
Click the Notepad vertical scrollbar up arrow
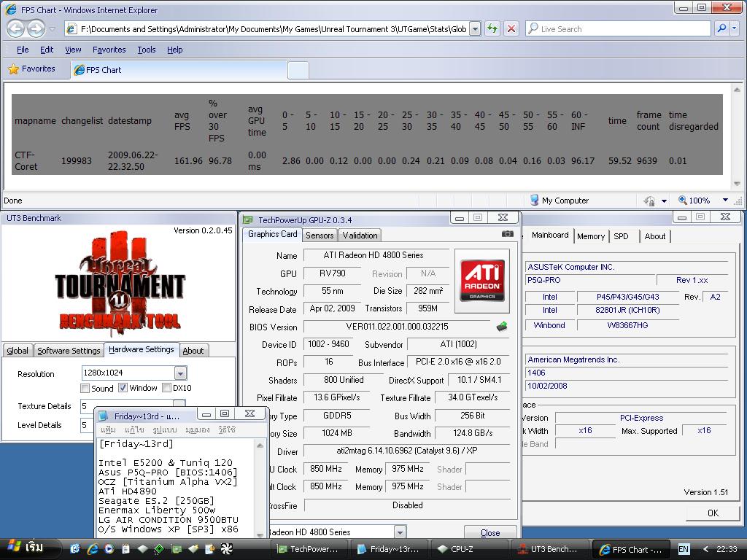[260, 446]
